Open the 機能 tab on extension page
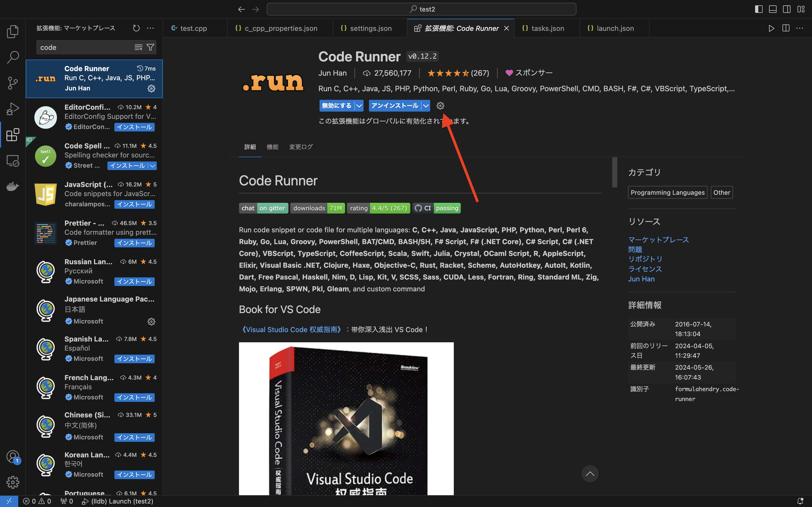Viewport: 812px width, 507px height. pos(273,147)
